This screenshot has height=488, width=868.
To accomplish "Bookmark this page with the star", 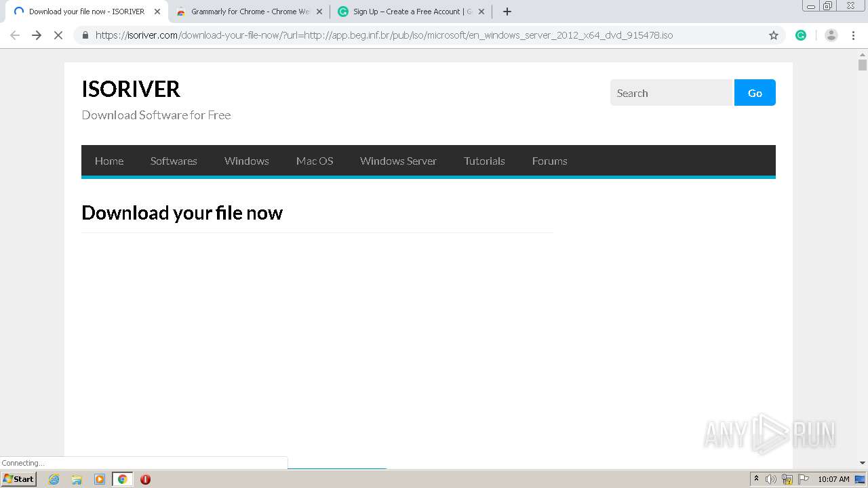I will pos(774,35).
